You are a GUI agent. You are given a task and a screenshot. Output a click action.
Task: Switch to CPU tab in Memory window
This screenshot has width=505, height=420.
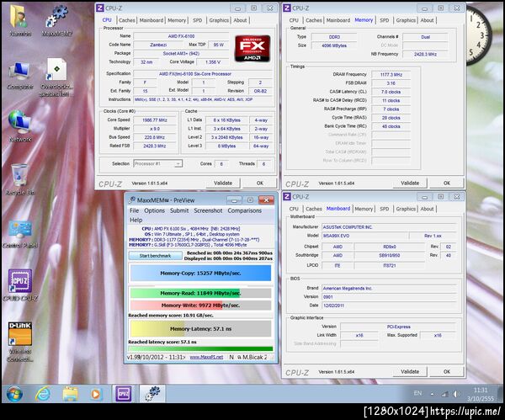pyautogui.click(x=294, y=20)
